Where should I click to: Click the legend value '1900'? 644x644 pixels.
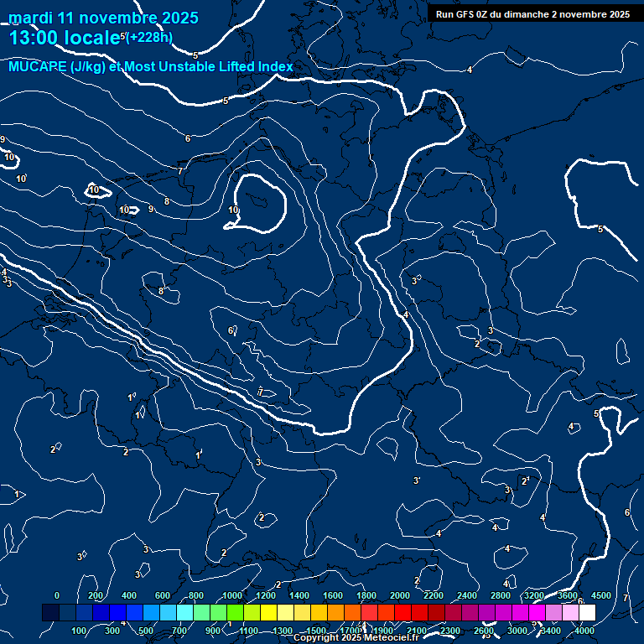click(x=383, y=631)
